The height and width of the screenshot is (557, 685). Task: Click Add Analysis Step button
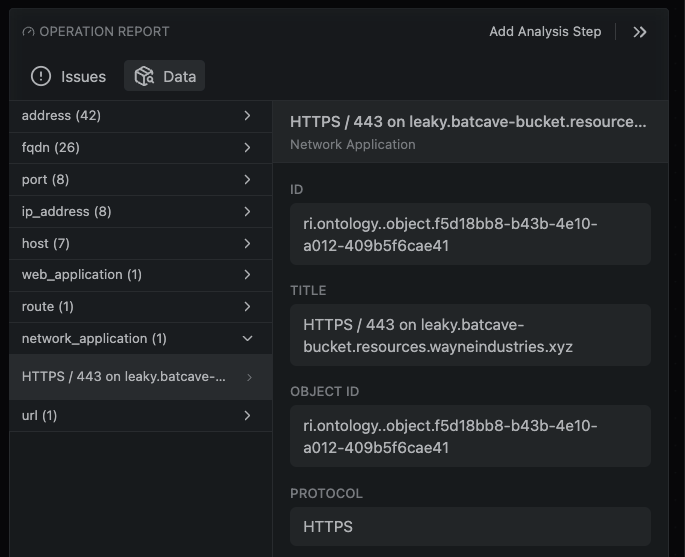(x=545, y=32)
